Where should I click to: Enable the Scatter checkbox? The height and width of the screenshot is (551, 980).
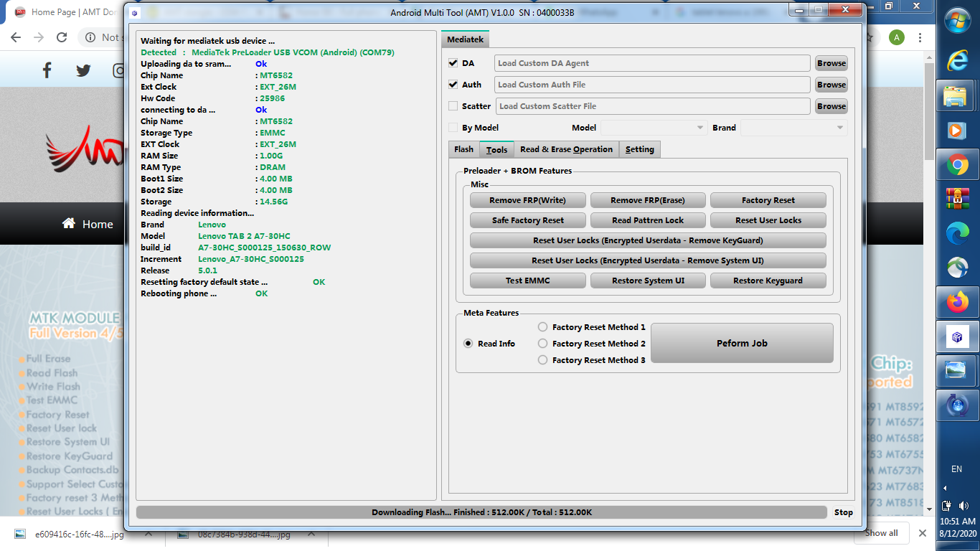453,106
